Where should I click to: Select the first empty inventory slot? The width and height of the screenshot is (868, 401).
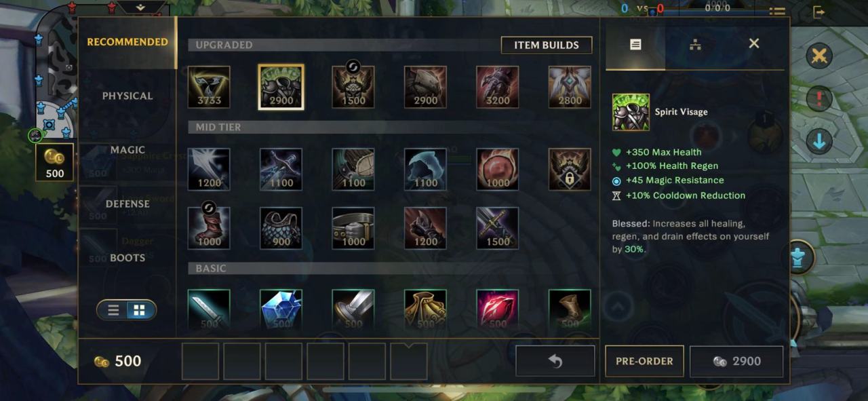tap(201, 361)
